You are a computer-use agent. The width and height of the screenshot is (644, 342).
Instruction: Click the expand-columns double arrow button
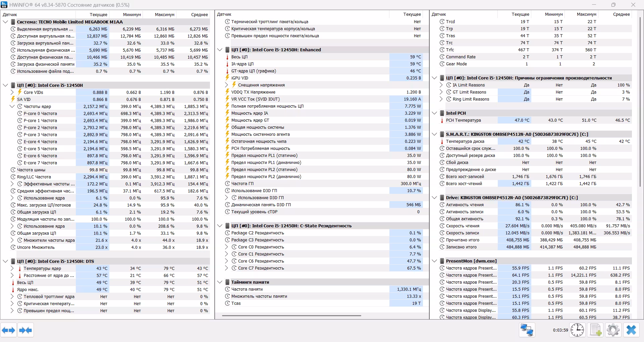tap(8, 330)
